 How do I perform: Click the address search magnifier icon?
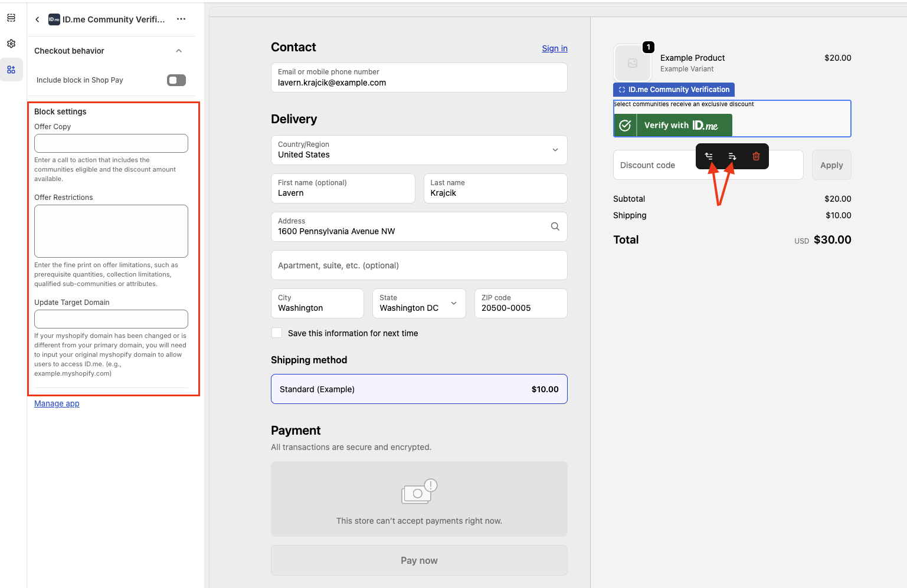pyautogui.click(x=555, y=226)
